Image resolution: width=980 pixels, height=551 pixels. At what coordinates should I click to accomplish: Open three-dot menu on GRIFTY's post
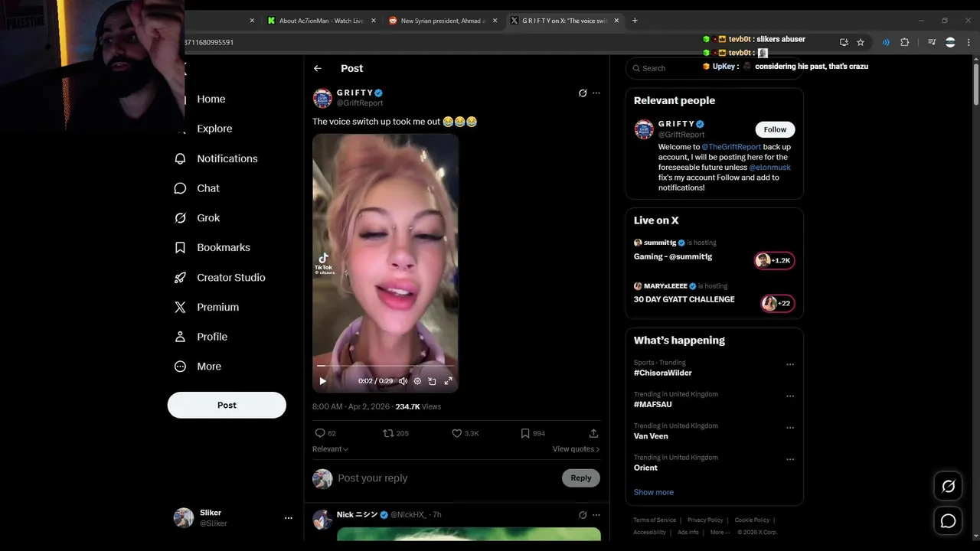596,93
